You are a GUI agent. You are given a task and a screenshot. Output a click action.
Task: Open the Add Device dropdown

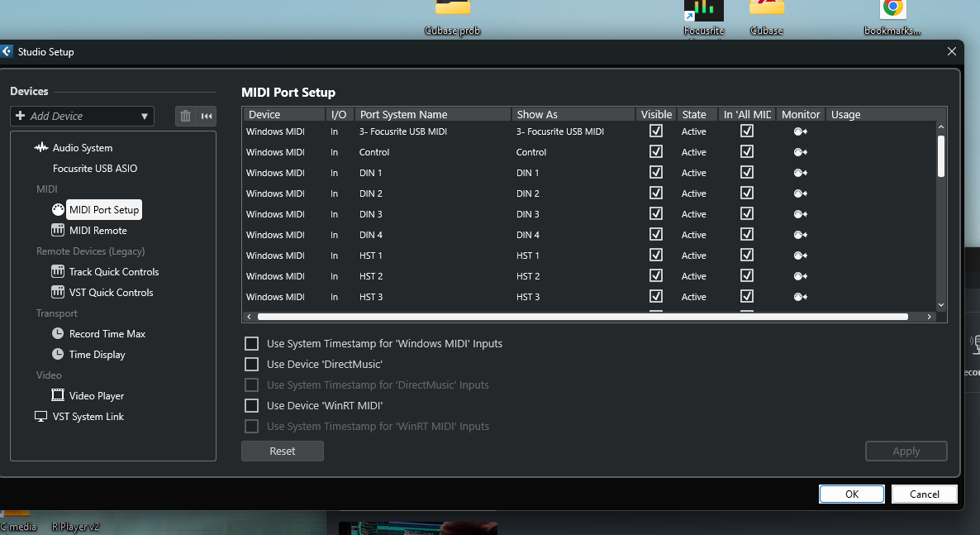click(82, 116)
